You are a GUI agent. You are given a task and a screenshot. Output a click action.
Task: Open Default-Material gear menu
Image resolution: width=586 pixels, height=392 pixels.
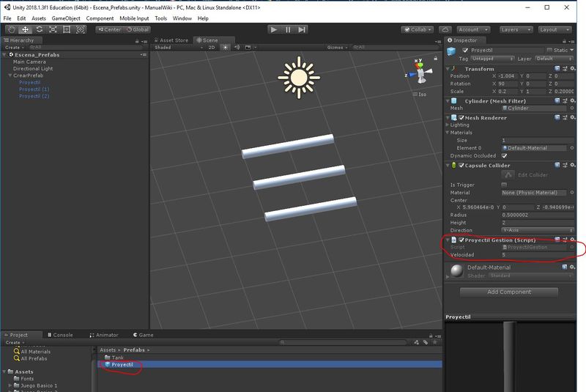[572, 267]
